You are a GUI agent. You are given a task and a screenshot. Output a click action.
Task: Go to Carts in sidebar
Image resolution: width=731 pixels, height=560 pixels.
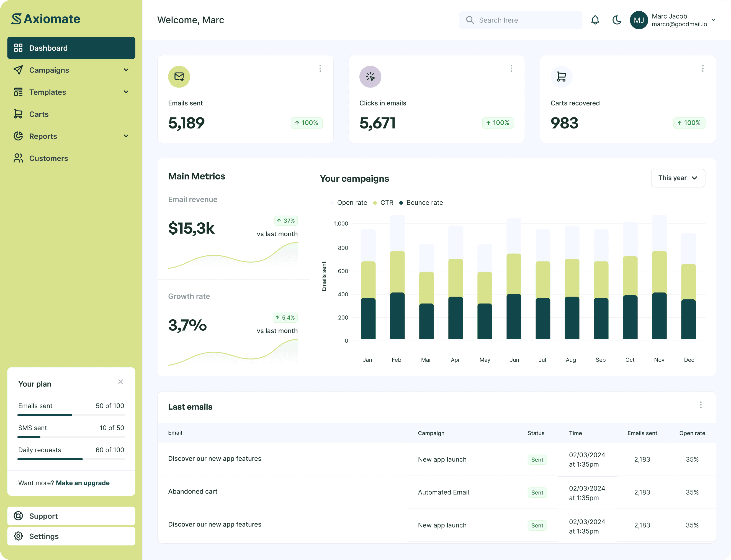point(71,114)
